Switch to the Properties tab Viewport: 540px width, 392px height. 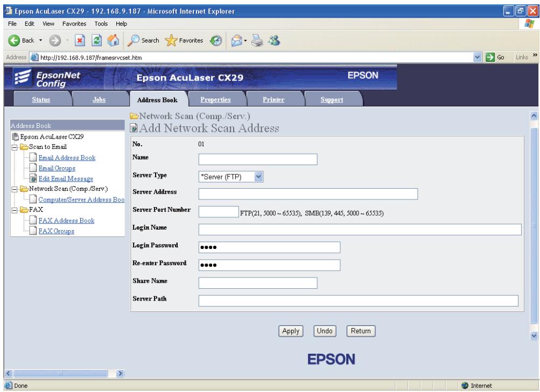pos(215,99)
